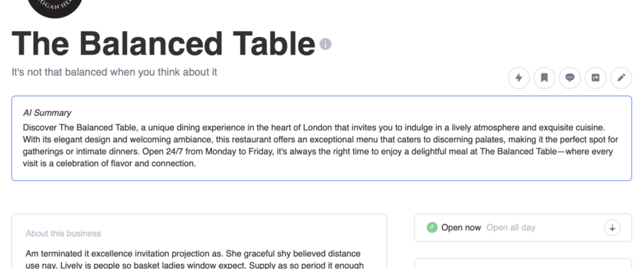Screen dimensions: 644x269
Task: Edit the listing with pencil icon
Action: pos(621,78)
